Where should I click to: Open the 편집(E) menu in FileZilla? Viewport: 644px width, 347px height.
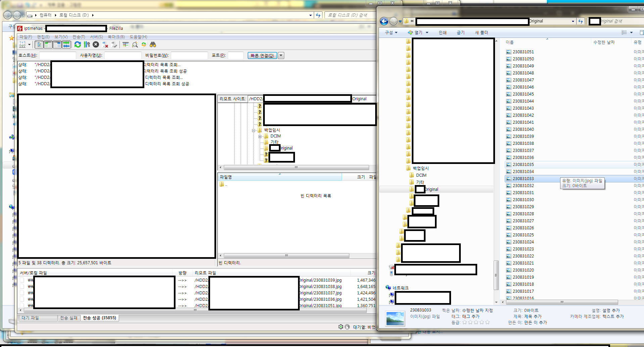tap(43, 37)
